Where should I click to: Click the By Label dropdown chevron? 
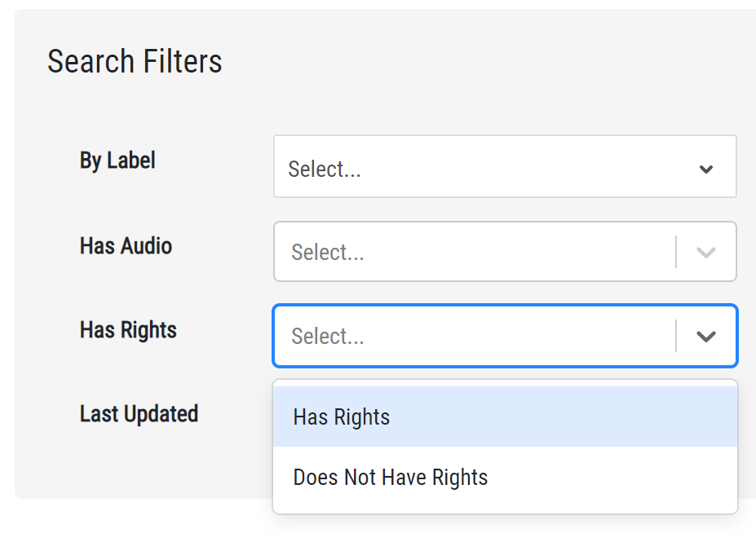pyautogui.click(x=706, y=170)
